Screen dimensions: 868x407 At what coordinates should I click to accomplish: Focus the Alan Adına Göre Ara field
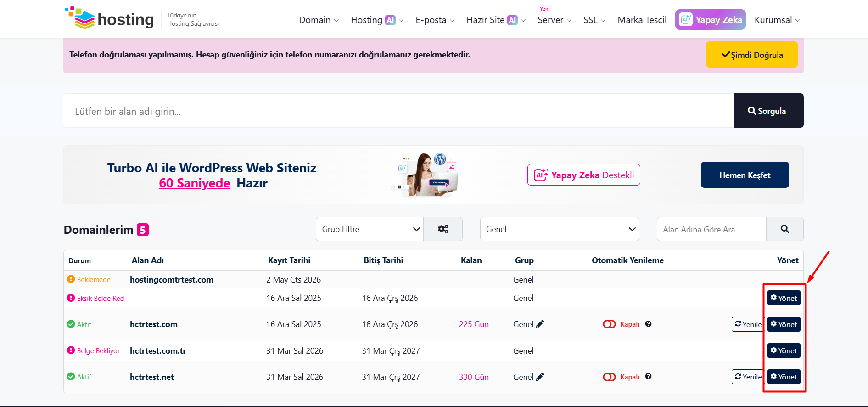point(711,229)
